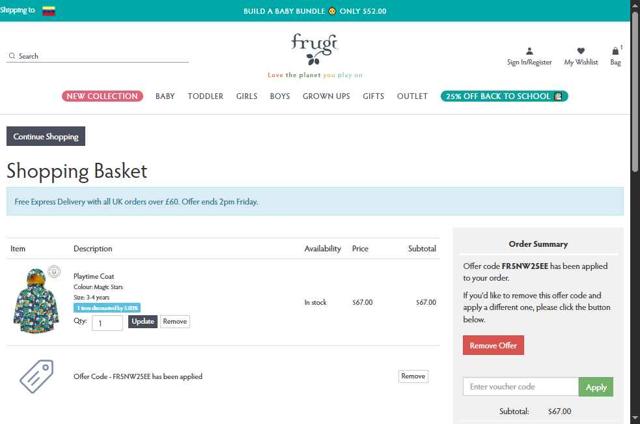640x424 pixels.
Task: Open BOYS menu item
Action: 280,96
